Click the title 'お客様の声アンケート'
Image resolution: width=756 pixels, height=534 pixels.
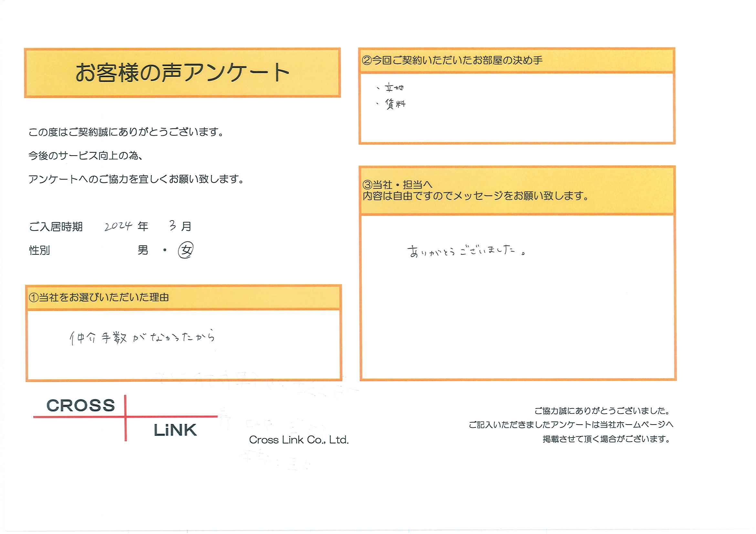182,73
